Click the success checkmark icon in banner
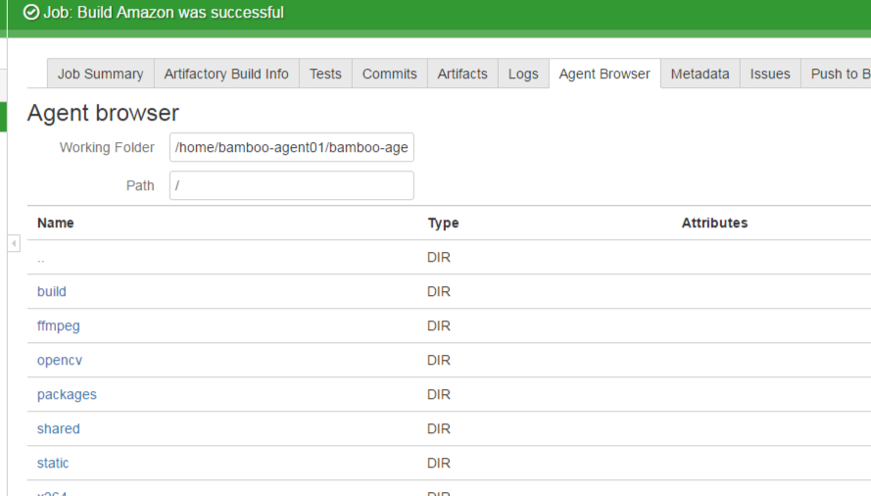 click(31, 13)
